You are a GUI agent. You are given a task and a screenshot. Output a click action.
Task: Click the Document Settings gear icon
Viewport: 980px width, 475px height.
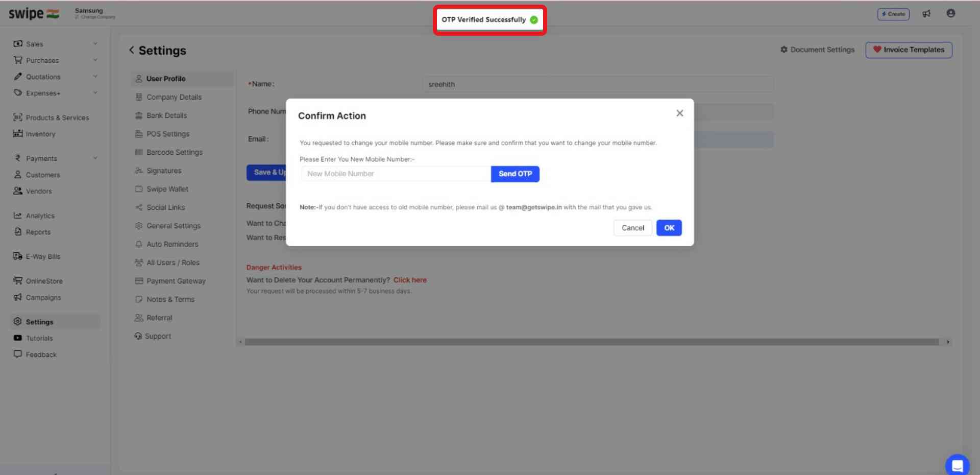[784, 50]
